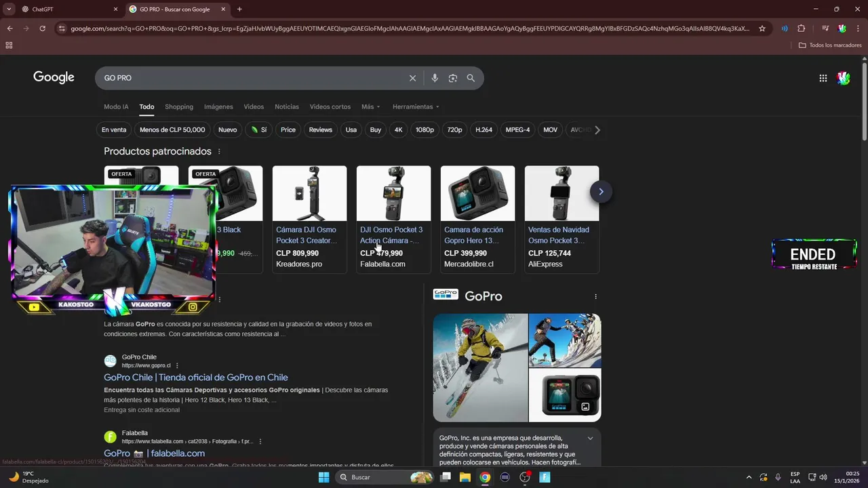Open Todos los marcadores folder
This screenshot has width=868, height=488.
[830, 45]
